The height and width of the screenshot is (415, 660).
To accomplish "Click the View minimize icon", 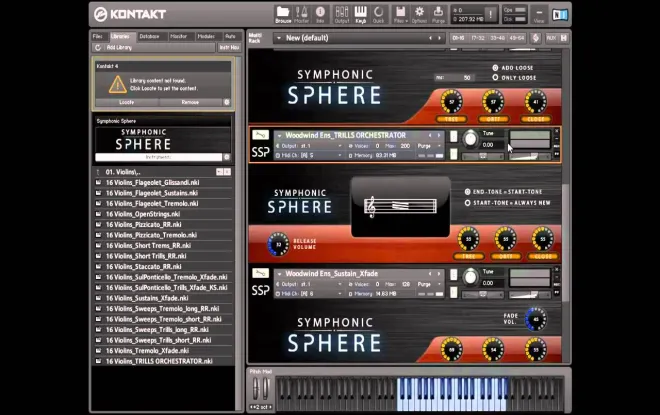I will coord(539,14).
